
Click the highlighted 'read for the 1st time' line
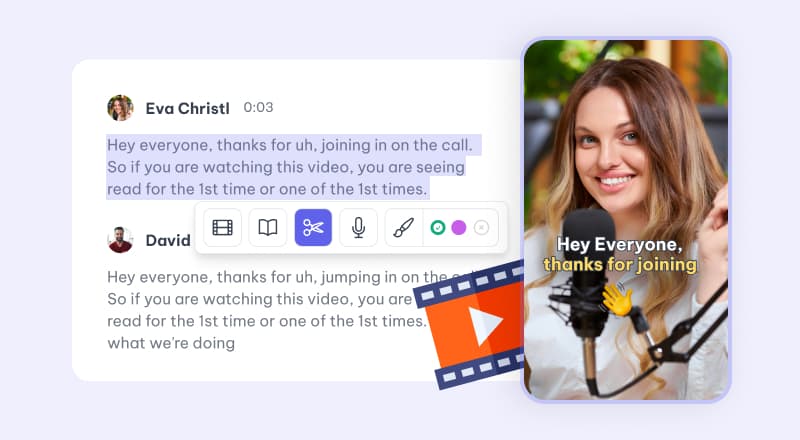pyautogui.click(x=267, y=188)
